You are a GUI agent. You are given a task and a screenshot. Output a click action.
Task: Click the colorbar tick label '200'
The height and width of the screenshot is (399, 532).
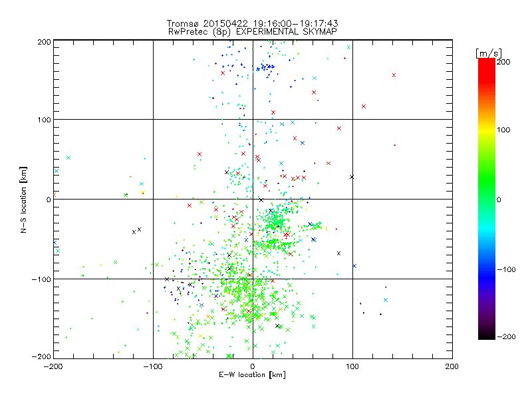coord(503,62)
